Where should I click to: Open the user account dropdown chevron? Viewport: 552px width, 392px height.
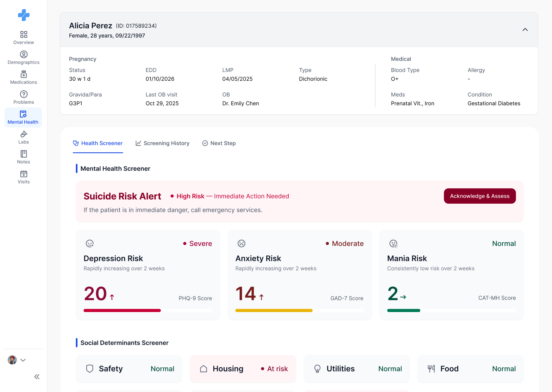(x=23, y=360)
